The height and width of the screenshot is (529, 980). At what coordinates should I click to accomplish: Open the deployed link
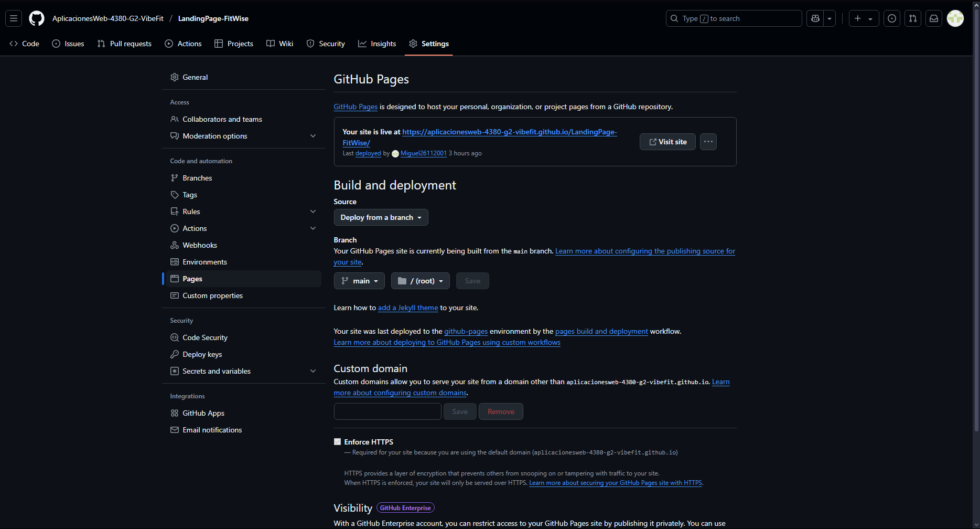368,153
